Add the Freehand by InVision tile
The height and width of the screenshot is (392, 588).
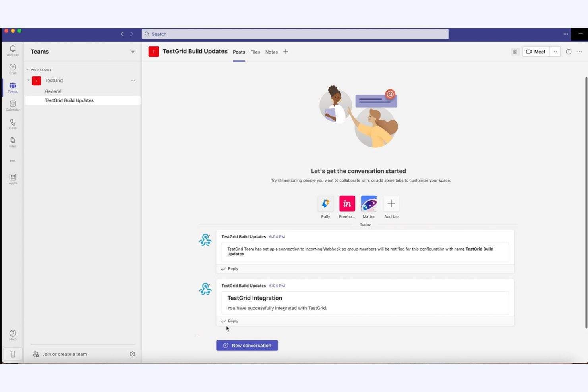[x=346, y=203]
